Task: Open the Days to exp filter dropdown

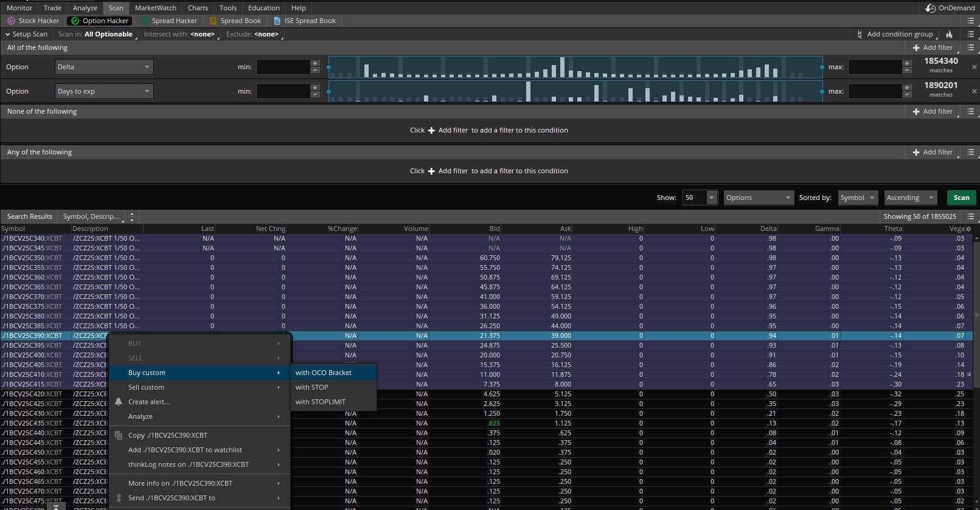Action: pyautogui.click(x=104, y=91)
